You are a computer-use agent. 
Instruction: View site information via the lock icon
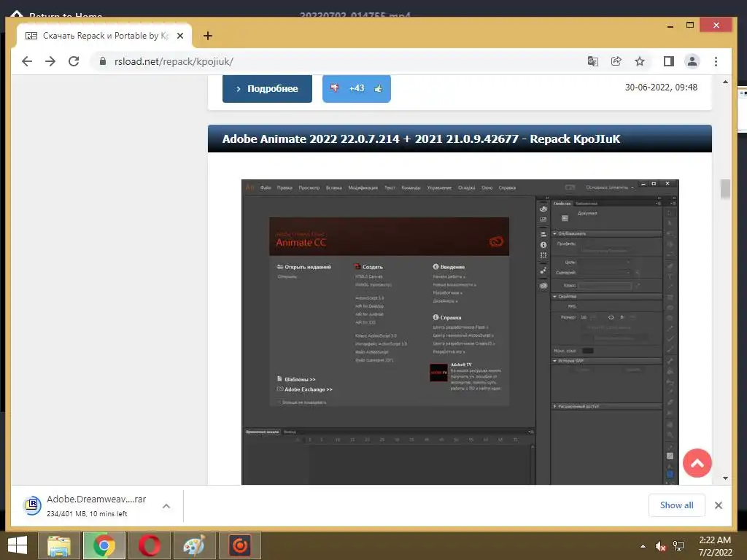pos(102,61)
